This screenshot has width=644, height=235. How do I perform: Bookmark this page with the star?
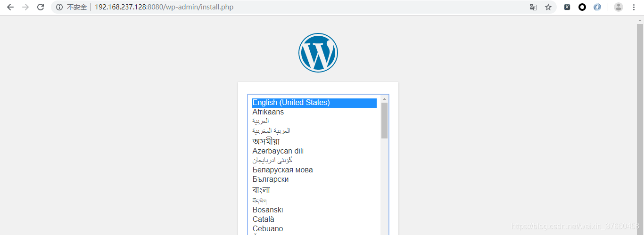548,7
